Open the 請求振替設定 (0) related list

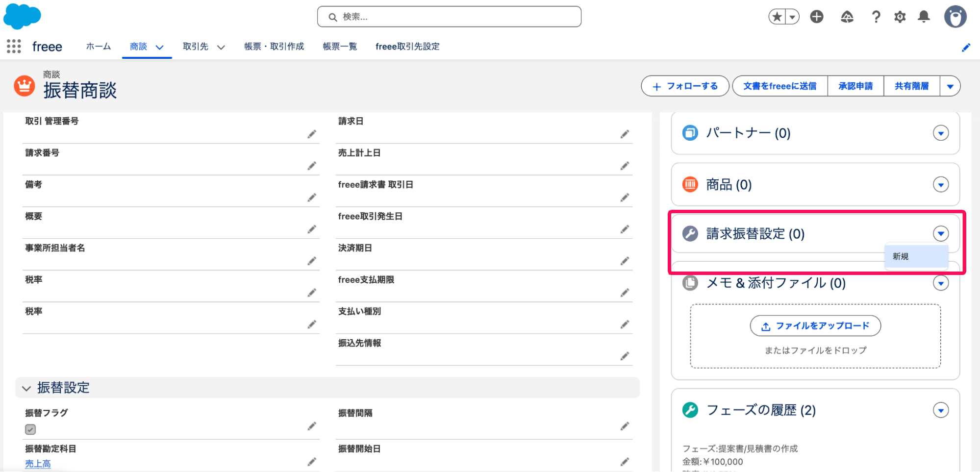[755, 234]
